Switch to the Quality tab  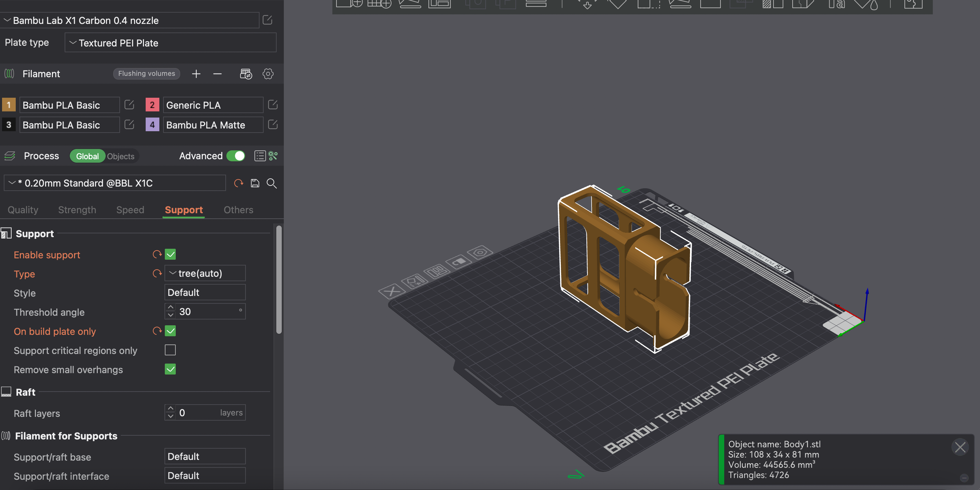pos(23,210)
